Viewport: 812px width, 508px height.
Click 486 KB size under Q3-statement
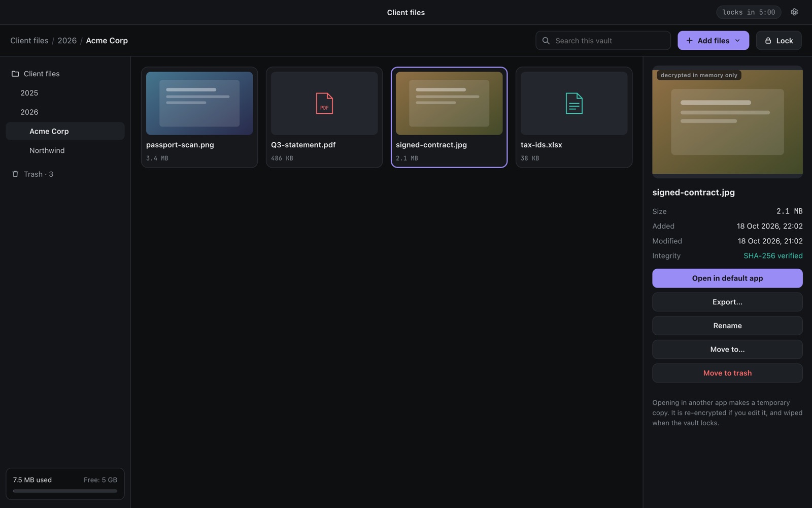pyautogui.click(x=282, y=158)
